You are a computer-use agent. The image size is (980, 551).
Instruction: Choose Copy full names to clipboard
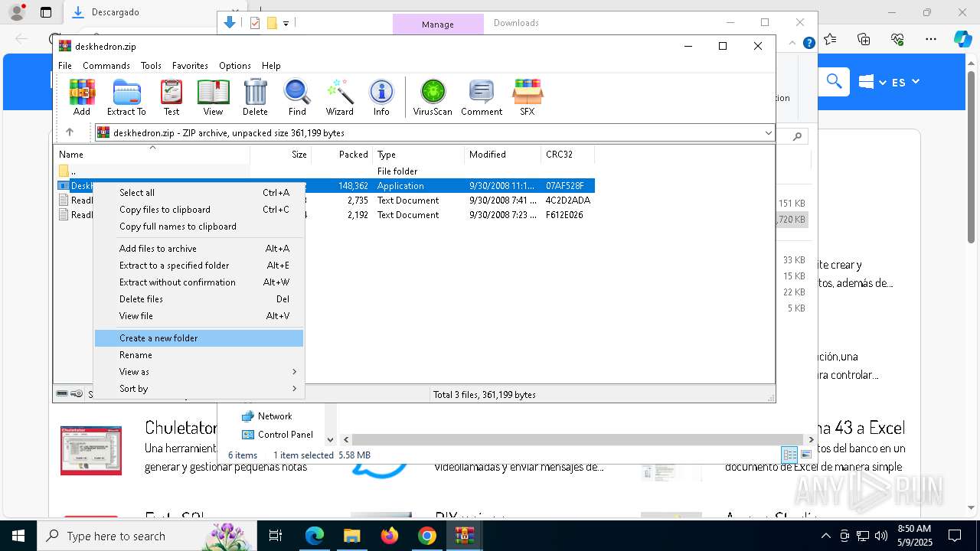pos(199,227)
